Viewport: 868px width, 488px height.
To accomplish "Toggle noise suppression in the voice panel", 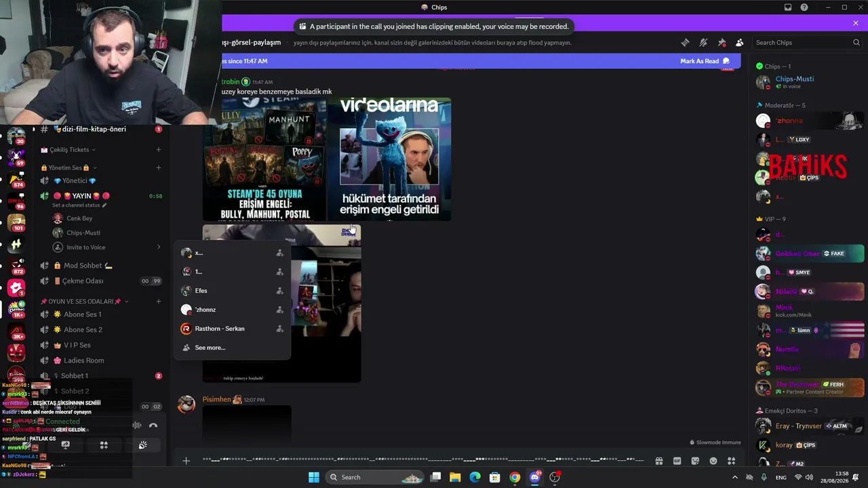I will click(138, 426).
